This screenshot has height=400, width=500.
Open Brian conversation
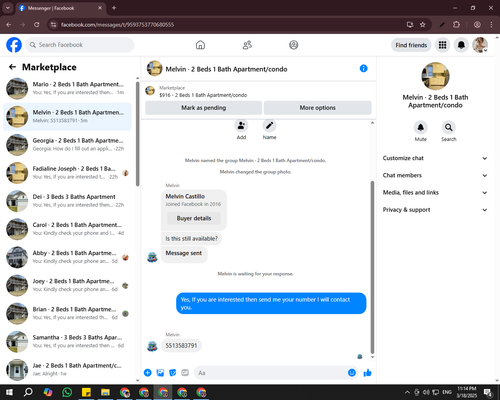pyautogui.click(x=67, y=313)
